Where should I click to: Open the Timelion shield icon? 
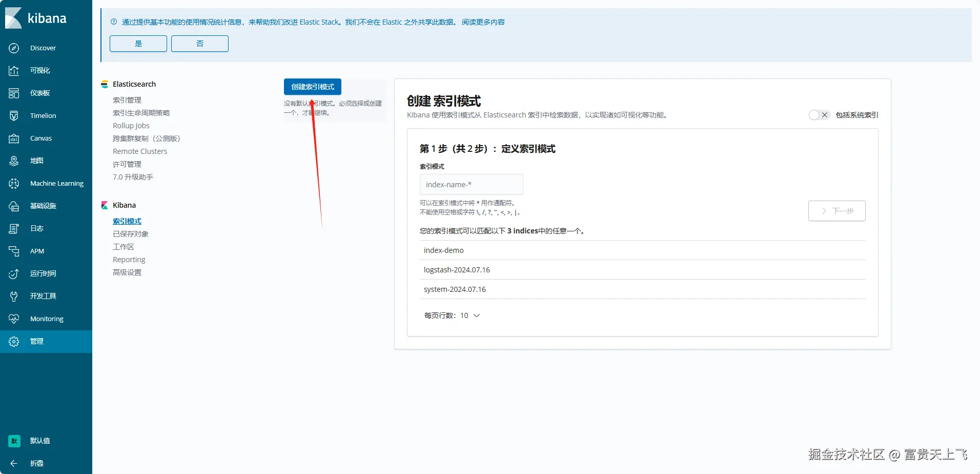click(x=14, y=115)
